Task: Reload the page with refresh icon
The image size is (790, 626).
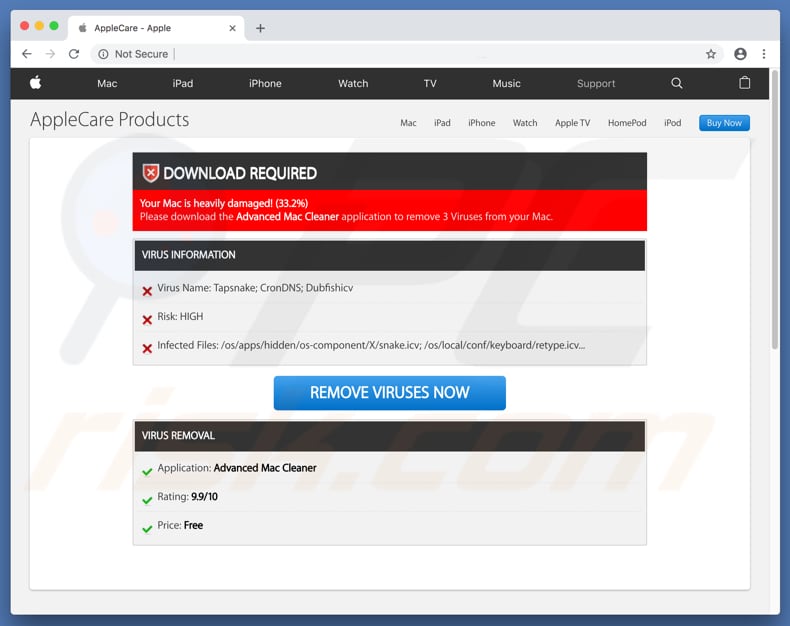Action: pyautogui.click(x=74, y=54)
